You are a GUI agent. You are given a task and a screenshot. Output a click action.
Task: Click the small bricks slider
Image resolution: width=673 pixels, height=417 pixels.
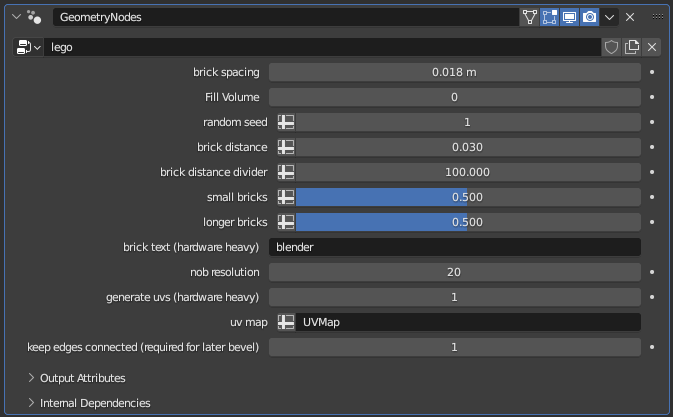click(x=467, y=197)
